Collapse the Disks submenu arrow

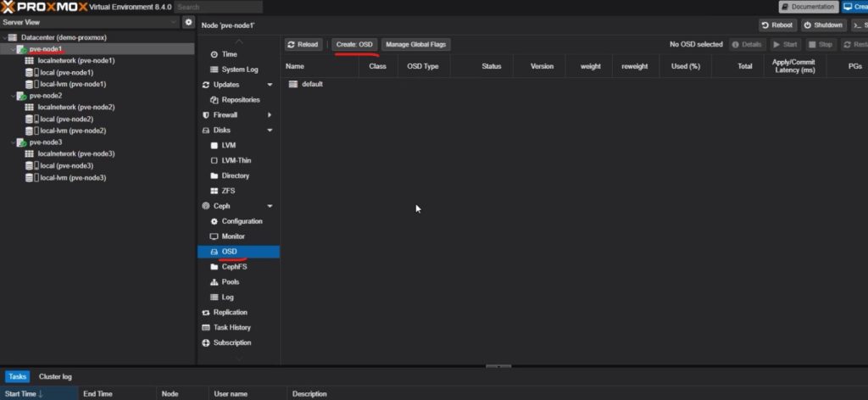pyautogui.click(x=270, y=130)
